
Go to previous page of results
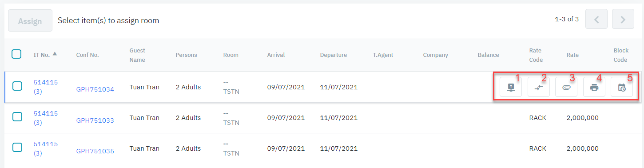[596, 20]
